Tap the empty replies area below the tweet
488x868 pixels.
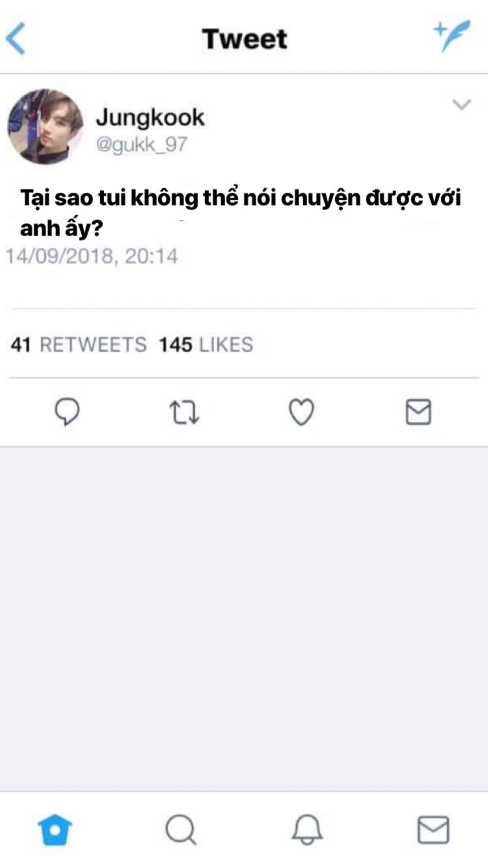coord(244,618)
